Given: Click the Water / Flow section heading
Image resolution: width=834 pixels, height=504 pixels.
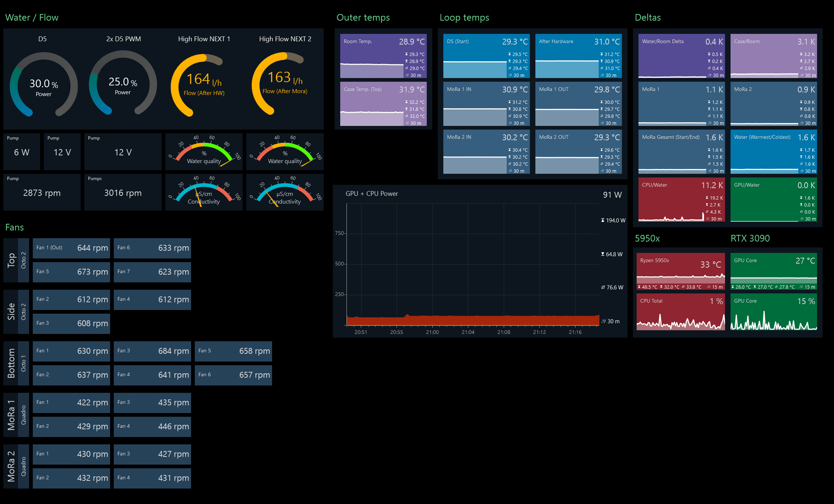Looking at the screenshot, I should pos(32,17).
